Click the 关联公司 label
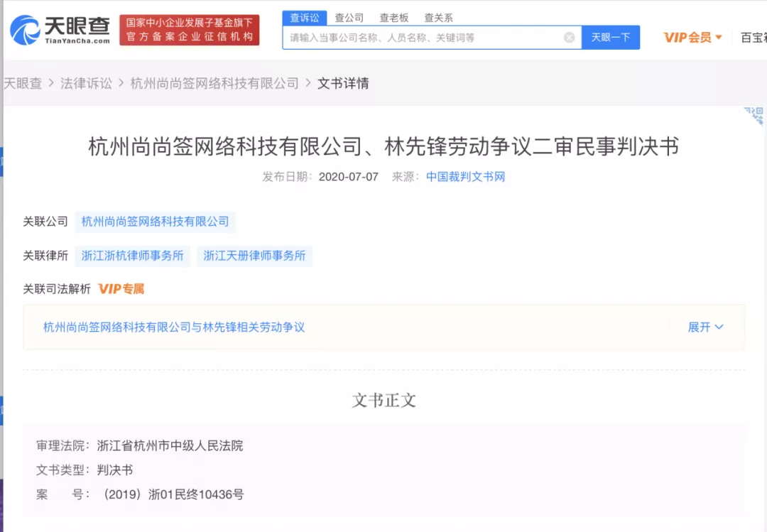Image resolution: width=767 pixels, height=532 pixels. pos(45,222)
